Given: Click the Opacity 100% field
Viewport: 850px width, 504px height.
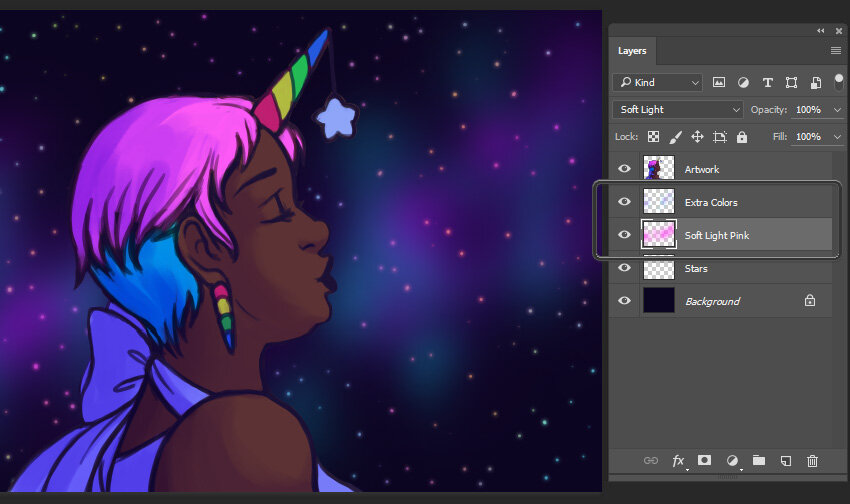Looking at the screenshot, I should coord(809,109).
